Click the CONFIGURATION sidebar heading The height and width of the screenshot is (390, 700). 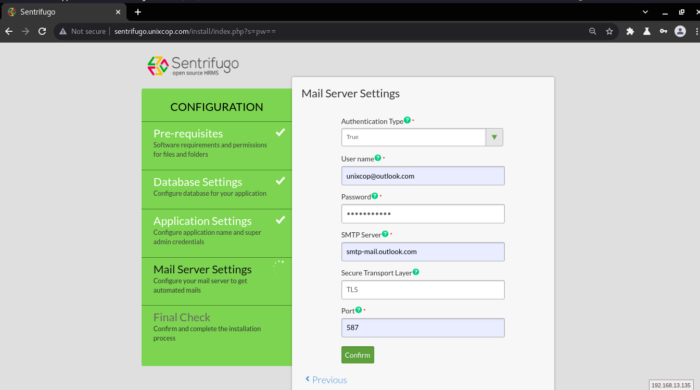click(x=217, y=107)
